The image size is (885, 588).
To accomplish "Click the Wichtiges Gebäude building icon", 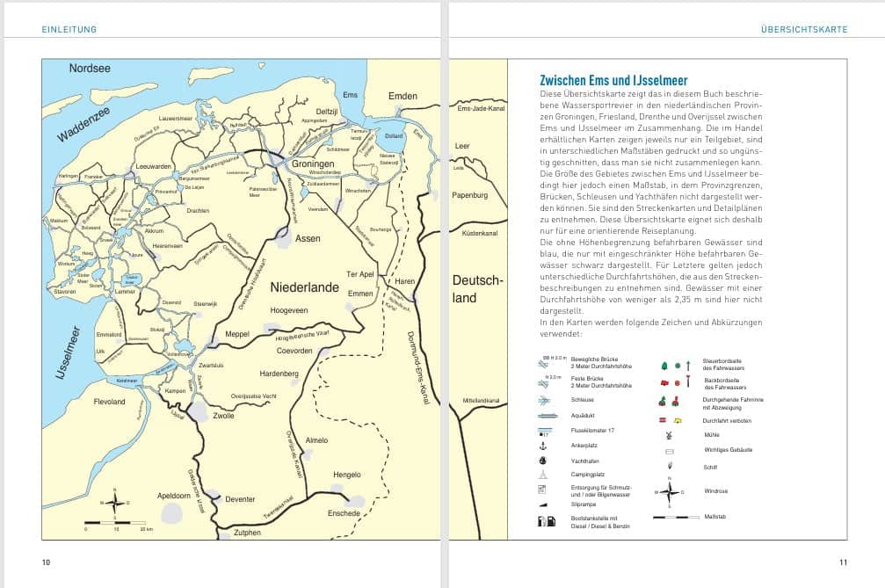I will [x=670, y=452].
